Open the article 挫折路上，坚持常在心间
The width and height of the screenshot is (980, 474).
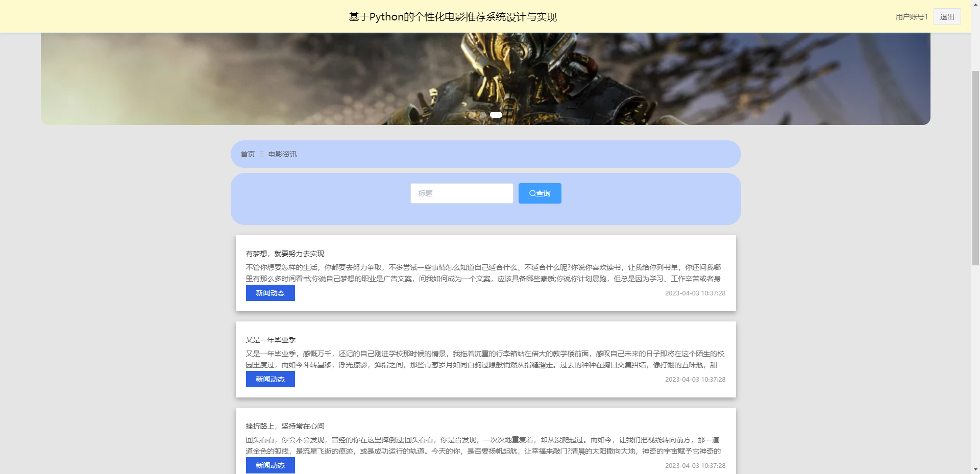click(x=284, y=426)
